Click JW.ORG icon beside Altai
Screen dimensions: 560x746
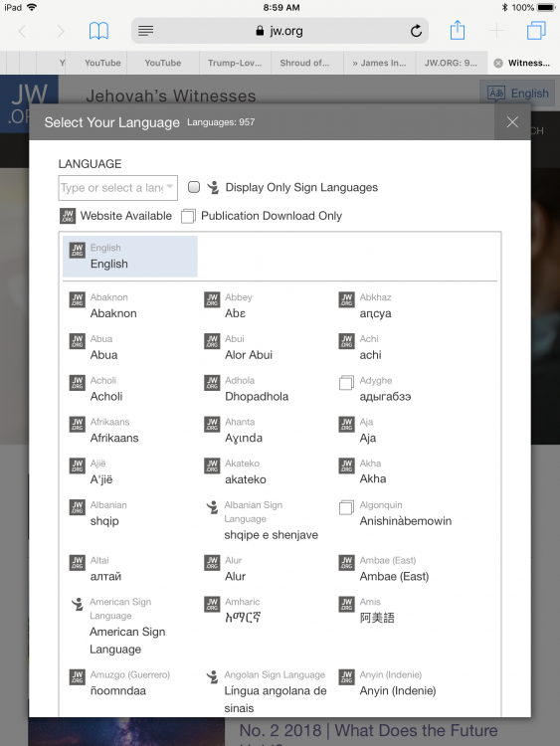[77, 563]
